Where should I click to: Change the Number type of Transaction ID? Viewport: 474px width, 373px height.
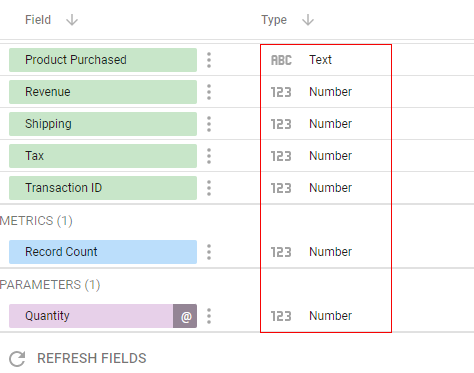click(x=330, y=188)
